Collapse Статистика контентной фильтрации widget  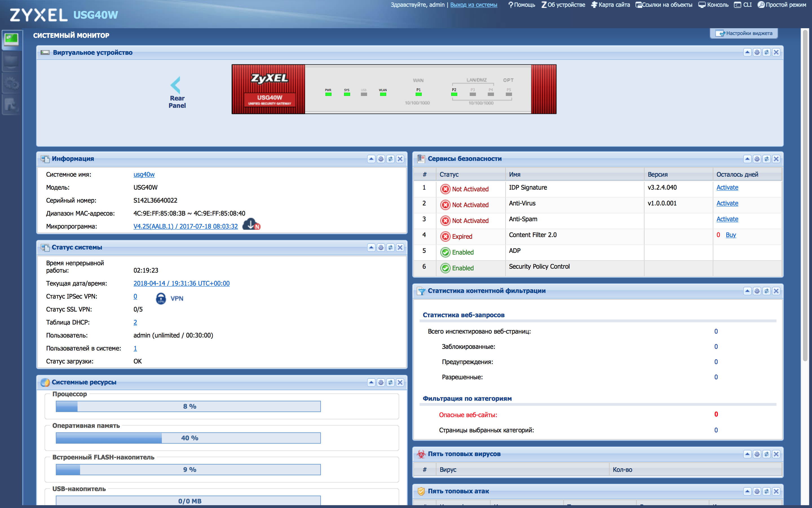click(747, 291)
